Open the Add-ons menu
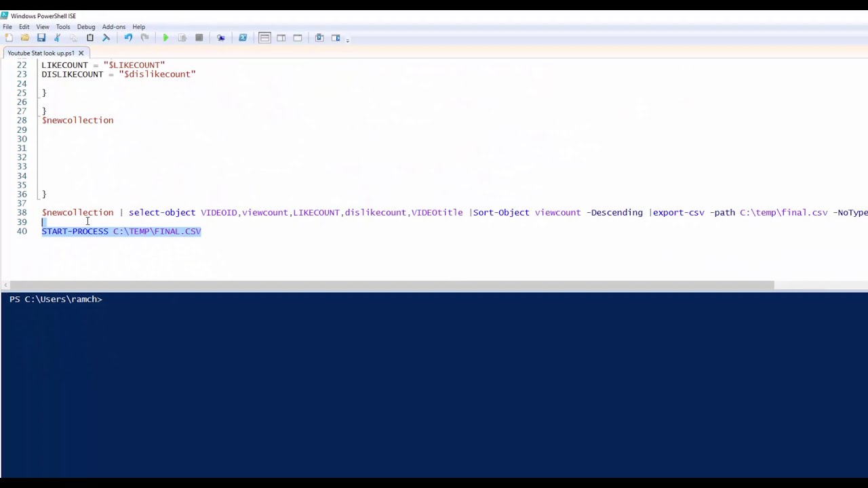This screenshot has width=868, height=488. (x=114, y=27)
